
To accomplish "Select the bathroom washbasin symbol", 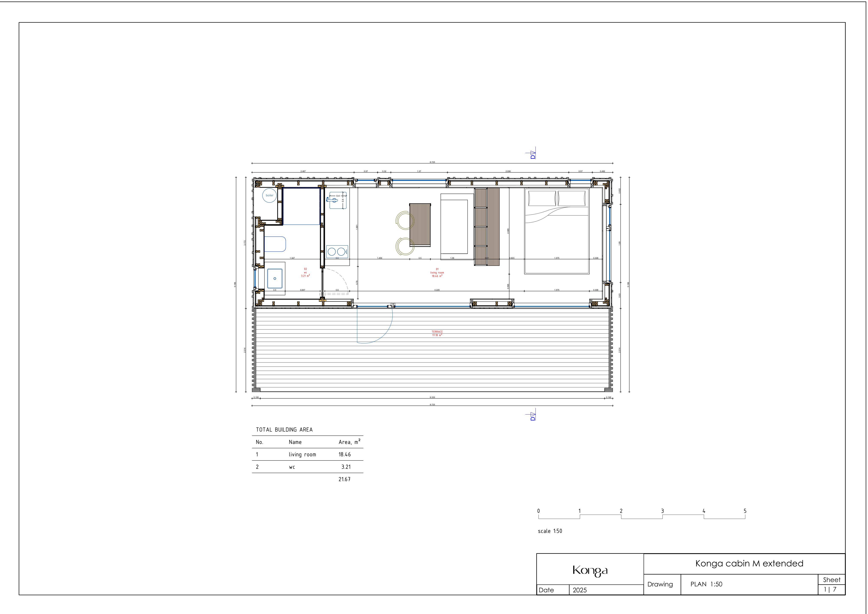I will coord(275,278).
